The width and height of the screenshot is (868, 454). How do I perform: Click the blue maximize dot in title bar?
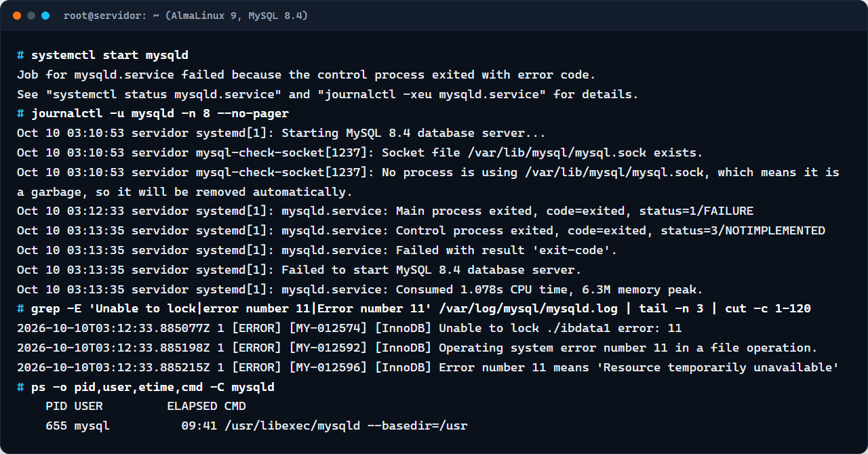pyautogui.click(x=45, y=16)
